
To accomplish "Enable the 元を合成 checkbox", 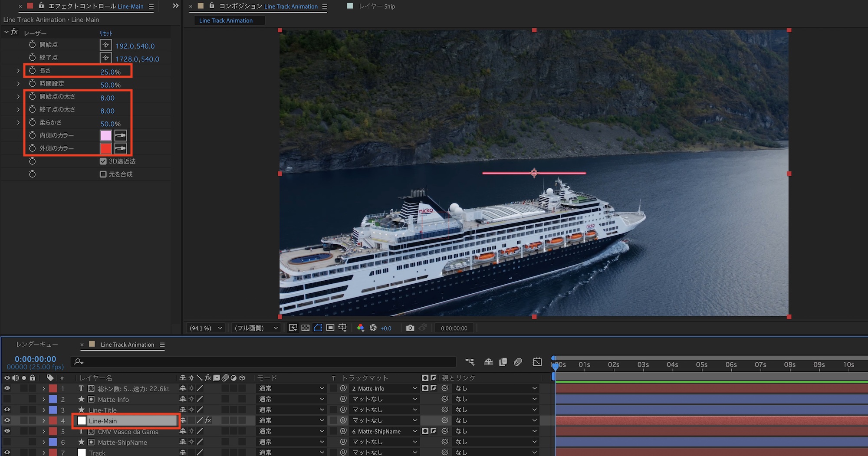I will pos(103,174).
